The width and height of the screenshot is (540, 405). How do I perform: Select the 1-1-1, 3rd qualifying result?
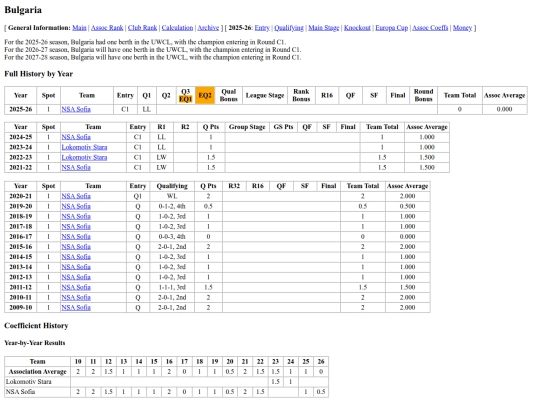click(172, 287)
